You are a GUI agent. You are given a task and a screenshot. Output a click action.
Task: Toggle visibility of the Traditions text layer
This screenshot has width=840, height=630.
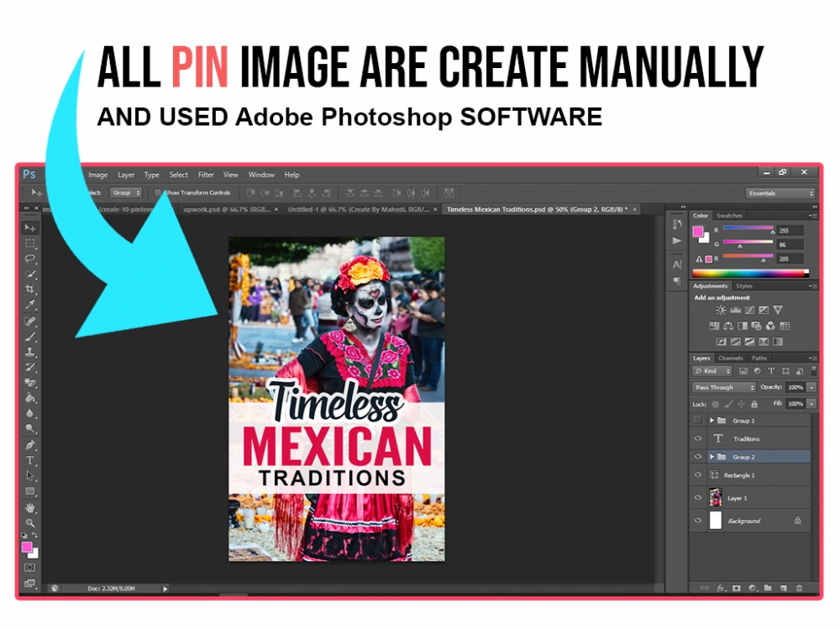(x=698, y=438)
